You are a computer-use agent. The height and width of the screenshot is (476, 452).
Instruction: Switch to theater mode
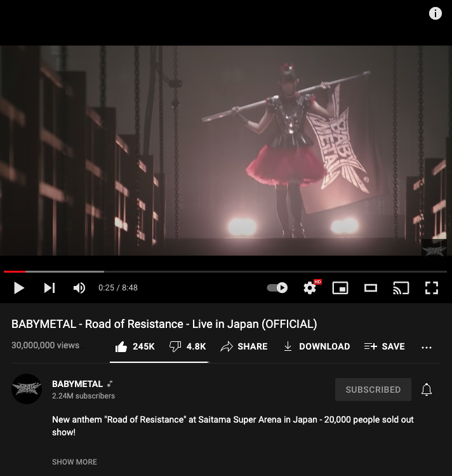(371, 288)
